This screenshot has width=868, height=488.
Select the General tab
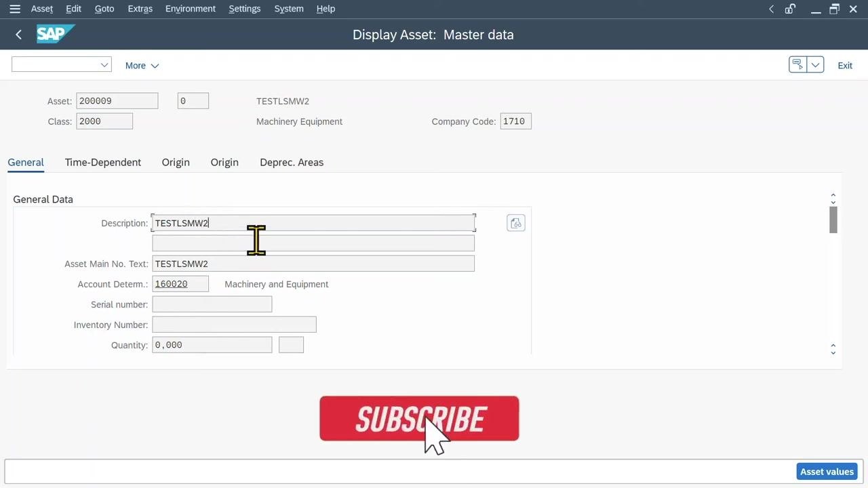click(26, 162)
